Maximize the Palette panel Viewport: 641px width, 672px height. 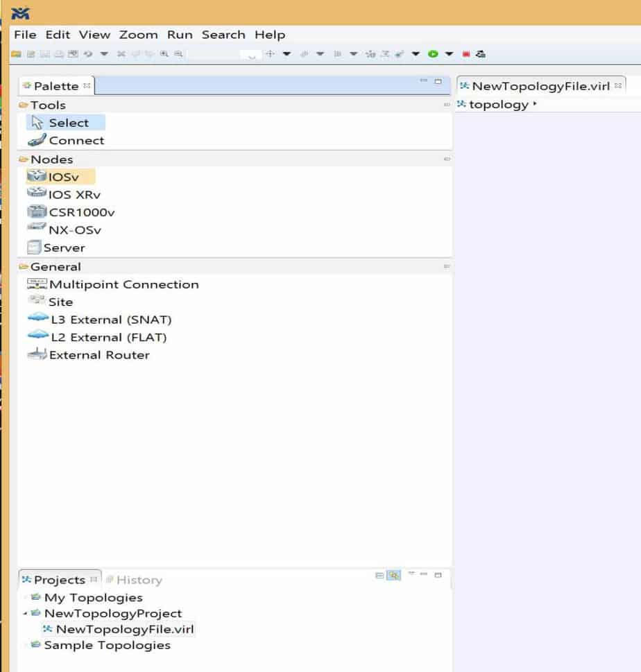click(x=438, y=81)
